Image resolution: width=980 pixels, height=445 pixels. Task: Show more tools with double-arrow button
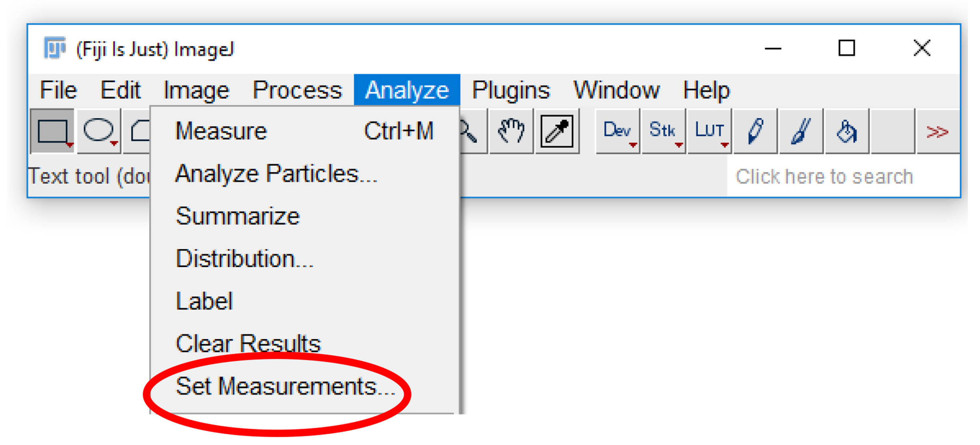938,131
